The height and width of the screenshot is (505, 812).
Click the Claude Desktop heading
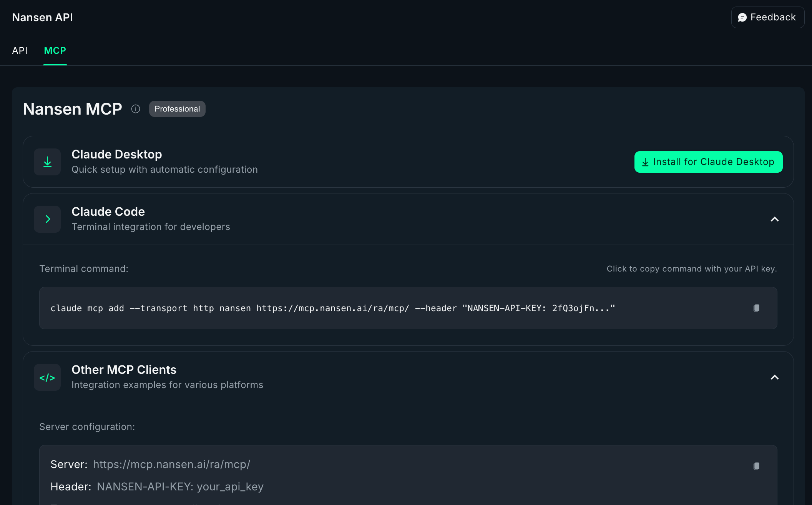(x=117, y=154)
